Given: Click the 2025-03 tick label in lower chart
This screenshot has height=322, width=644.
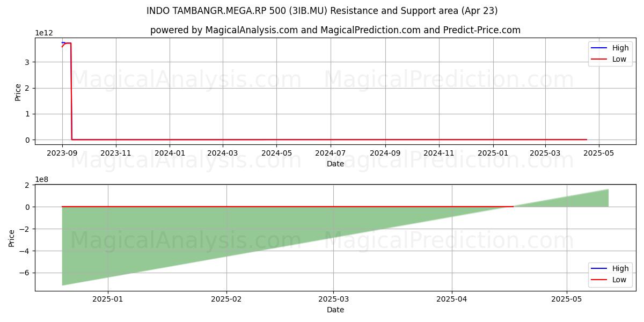Looking at the screenshot, I should (x=333, y=299).
